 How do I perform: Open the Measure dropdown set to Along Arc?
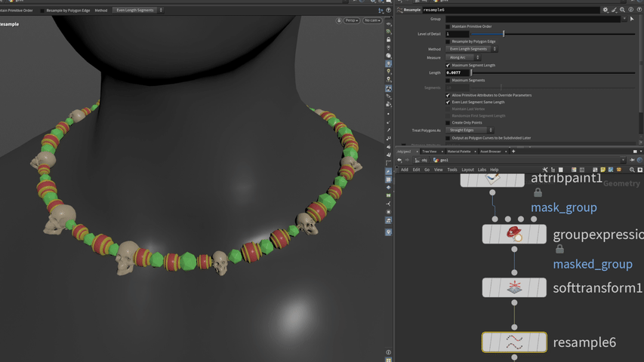462,57
